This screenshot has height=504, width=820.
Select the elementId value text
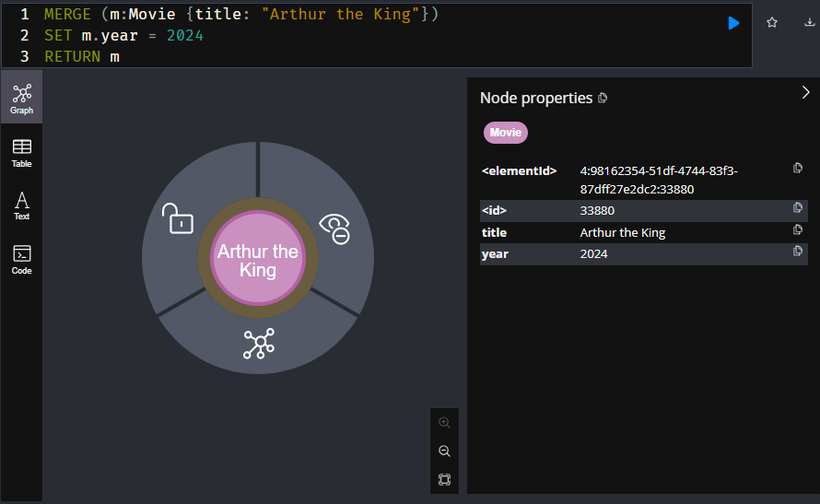coord(659,180)
